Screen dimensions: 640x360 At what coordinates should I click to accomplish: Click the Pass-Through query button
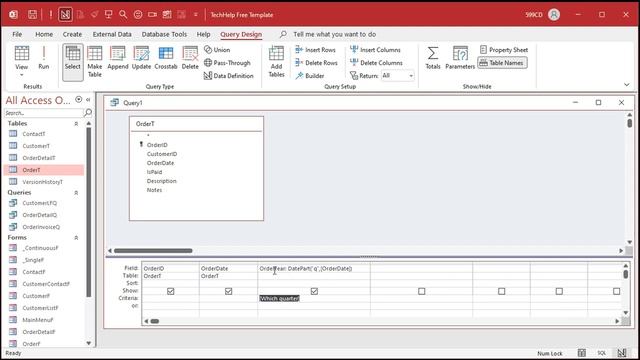tap(227, 63)
